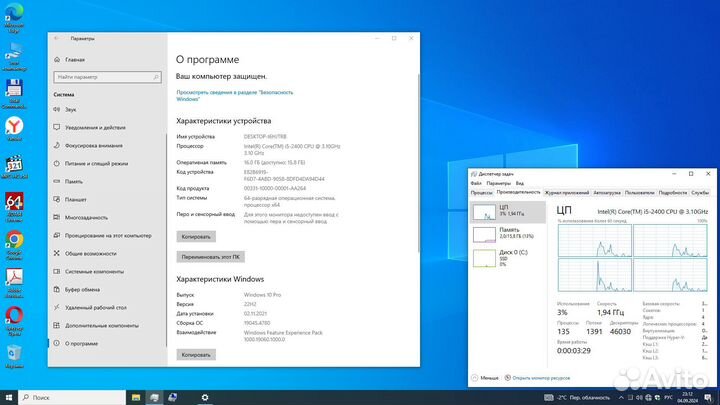Click Найти параметр search field
Image resolution: width=720 pixels, height=405 pixels.
click(107, 77)
